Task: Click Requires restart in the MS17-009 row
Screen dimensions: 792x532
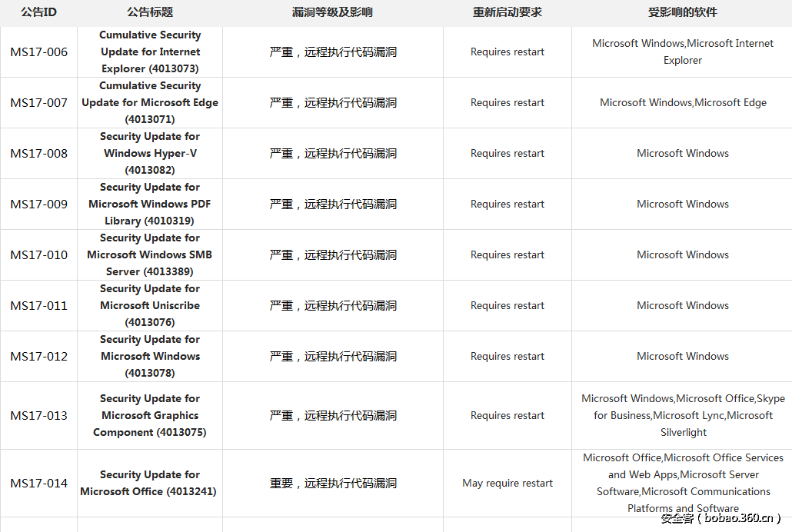Action: tap(507, 204)
